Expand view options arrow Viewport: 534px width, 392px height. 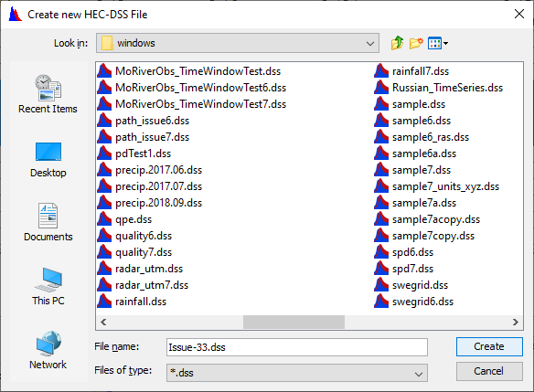click(446, 43)
